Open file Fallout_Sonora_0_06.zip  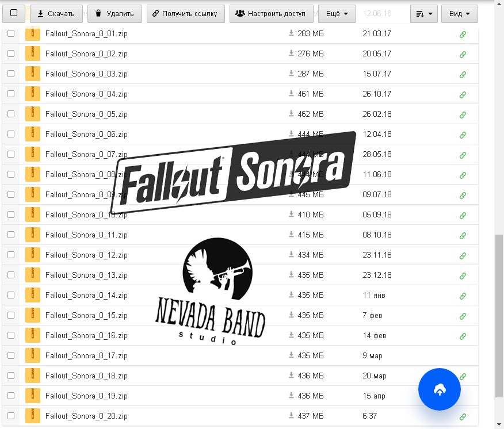pyautogui.click(x=86, y=135)
